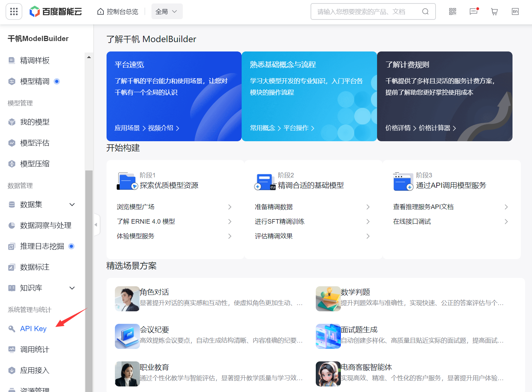
Task: Open the 常用概念 link
Action: click(x=263, y=128)
